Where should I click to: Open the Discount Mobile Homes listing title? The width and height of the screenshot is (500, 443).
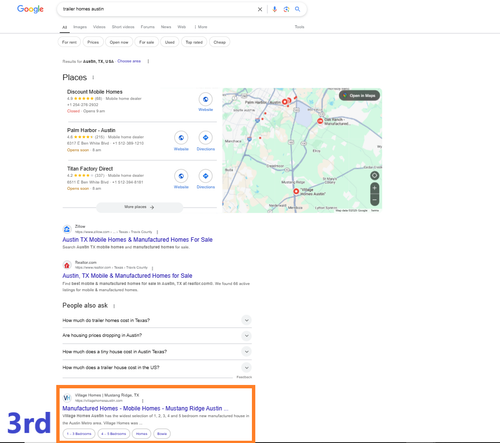[x=95, y=92]
